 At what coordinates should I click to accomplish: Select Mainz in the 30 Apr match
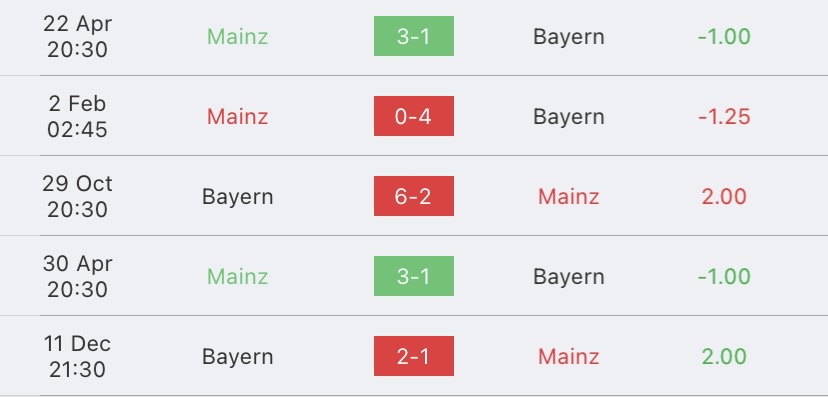coord(237,276)
